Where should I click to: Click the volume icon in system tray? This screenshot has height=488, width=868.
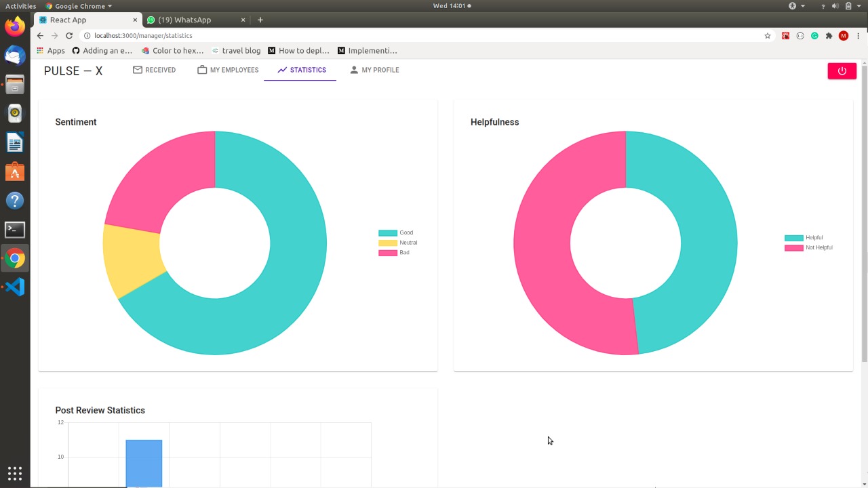835,6
